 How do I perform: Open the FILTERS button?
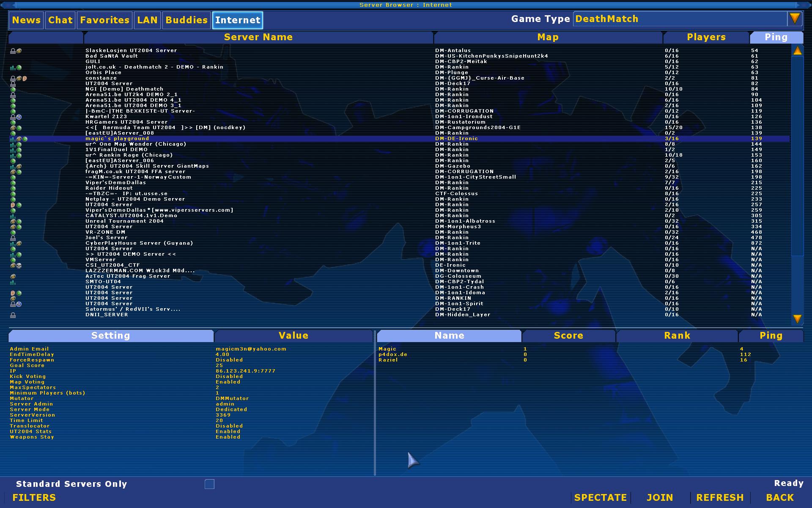[34, 497]
